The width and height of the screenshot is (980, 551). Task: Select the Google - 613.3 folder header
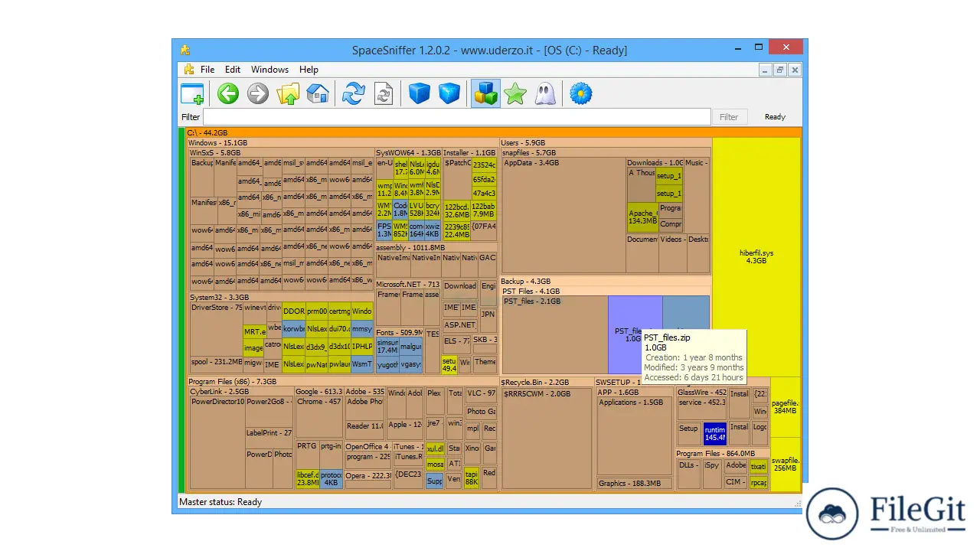click(x=319, y=392)
